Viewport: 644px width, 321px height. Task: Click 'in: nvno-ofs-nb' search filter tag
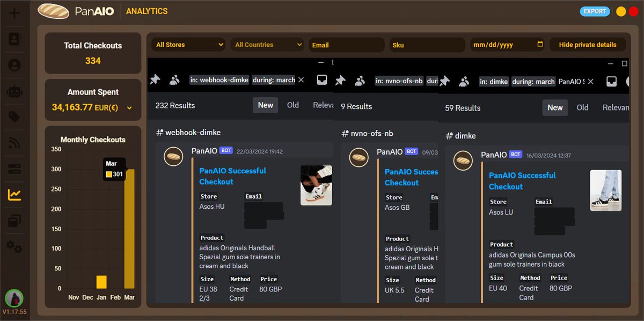(400, 81)
